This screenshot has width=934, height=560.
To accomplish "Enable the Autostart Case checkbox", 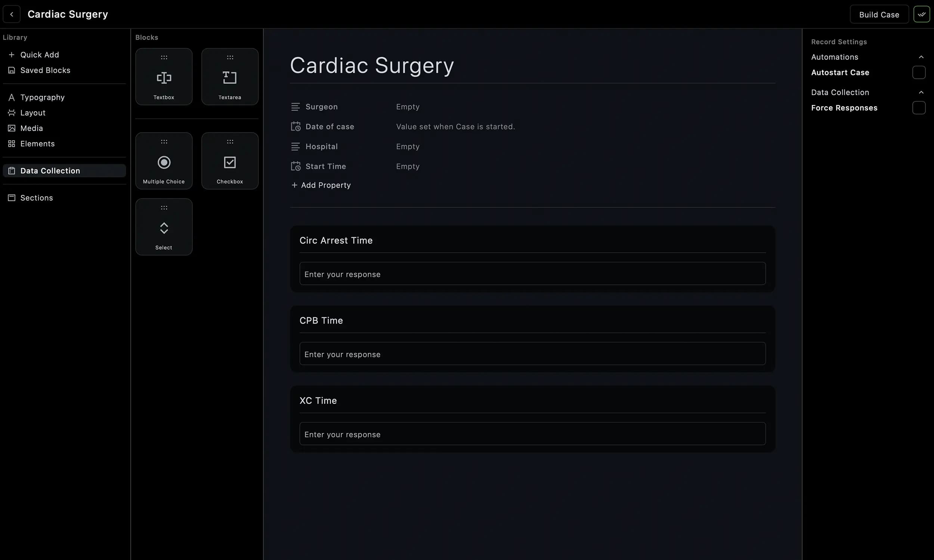I will click(919, 73).
